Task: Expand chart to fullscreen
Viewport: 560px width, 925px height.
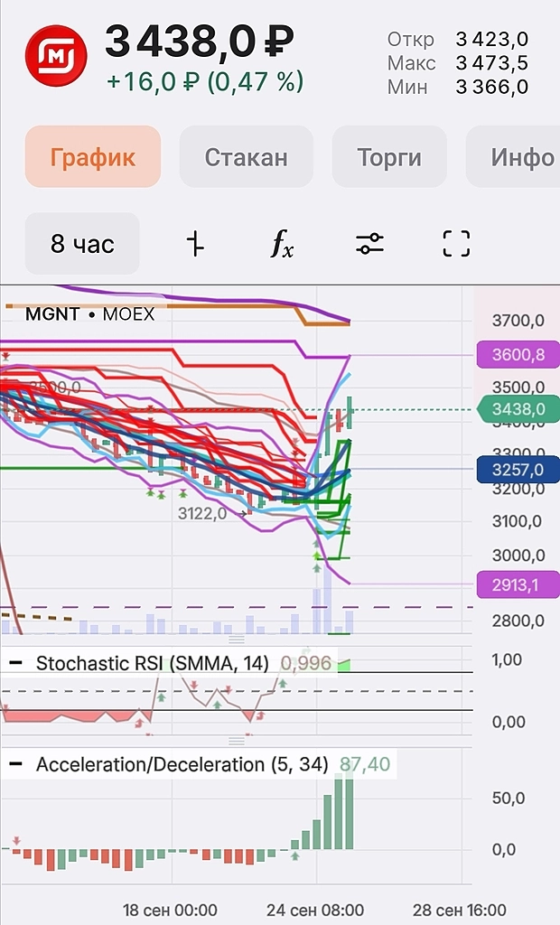Action: coord(456,244)
